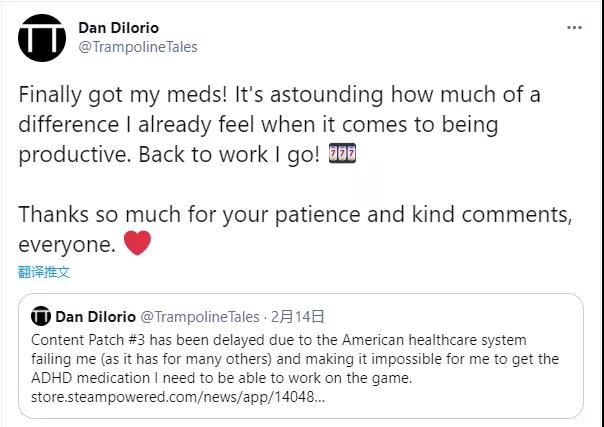Screen dimensions: 604x427
Task: Open the store.steampowered.com news link
Action: coord(178,397)
